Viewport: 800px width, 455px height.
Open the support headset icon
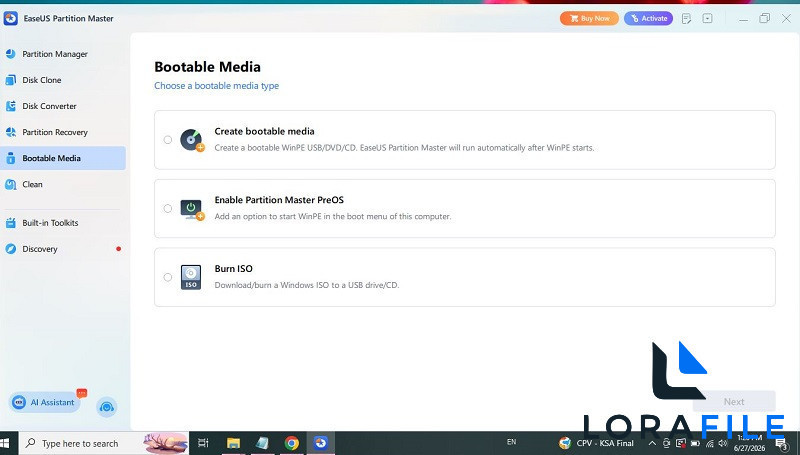click(x=107, y=407)
